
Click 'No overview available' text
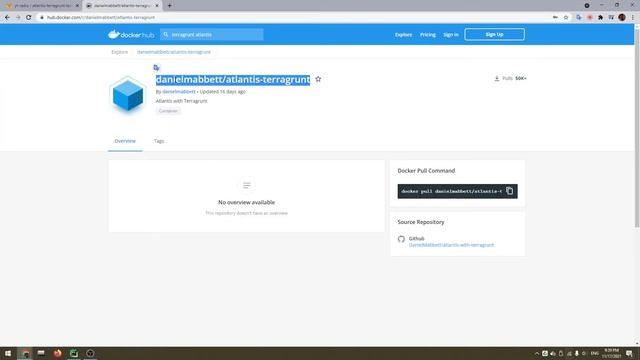[247, 202]
